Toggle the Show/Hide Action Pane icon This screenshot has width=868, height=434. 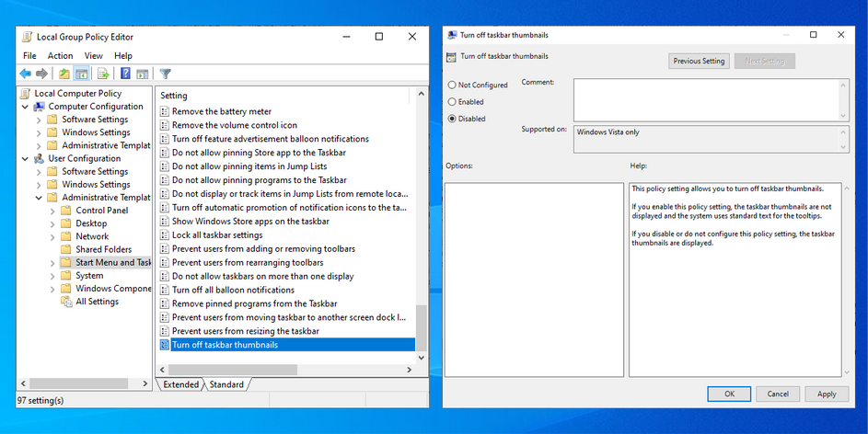click(x=143, y=74)
